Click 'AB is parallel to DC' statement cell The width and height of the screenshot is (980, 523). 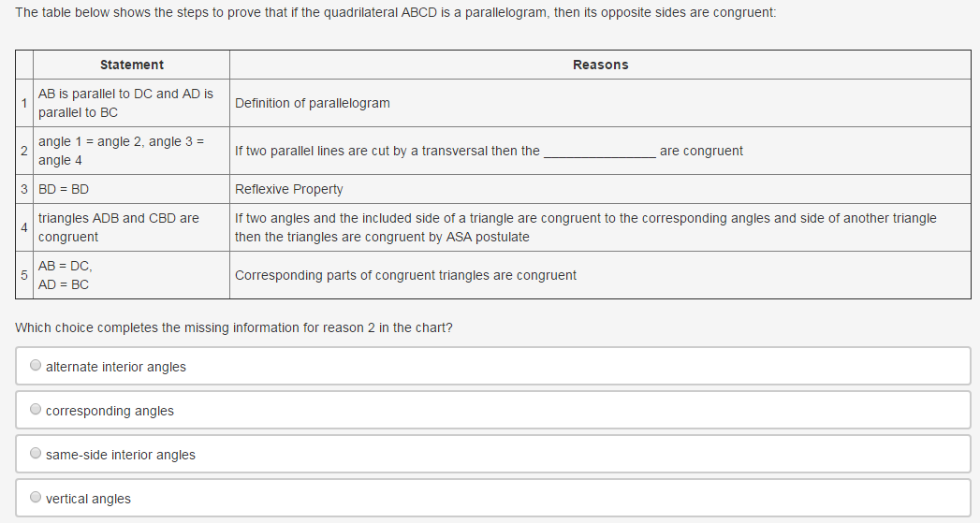(x=131, y=103)
